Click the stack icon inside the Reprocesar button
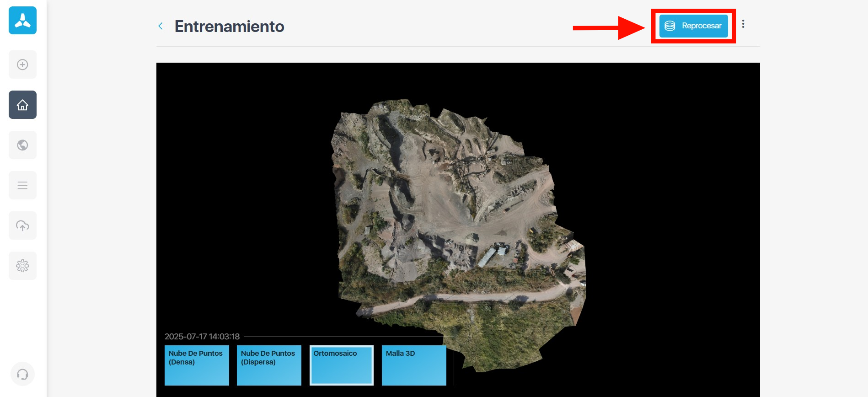 click(670, 26)
